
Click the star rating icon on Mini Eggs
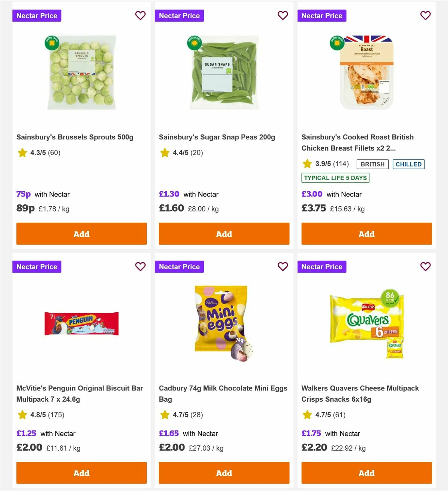[x=165, y=415]
